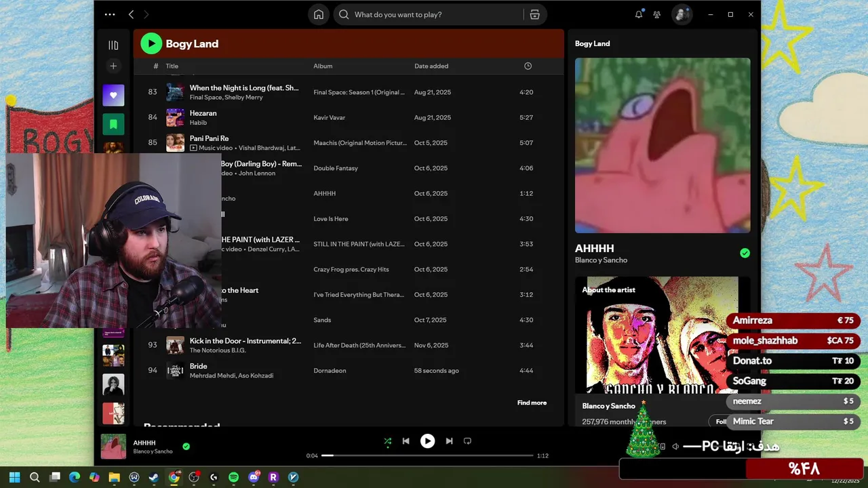This screenshot has width=868, height=488.
Task: Seek along the song progress bar
Action: (x=429, y=455)
